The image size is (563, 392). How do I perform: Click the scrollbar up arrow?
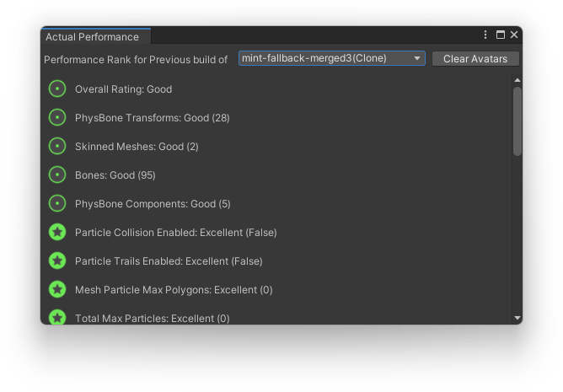pyautogui.click(x=517, y=80)
